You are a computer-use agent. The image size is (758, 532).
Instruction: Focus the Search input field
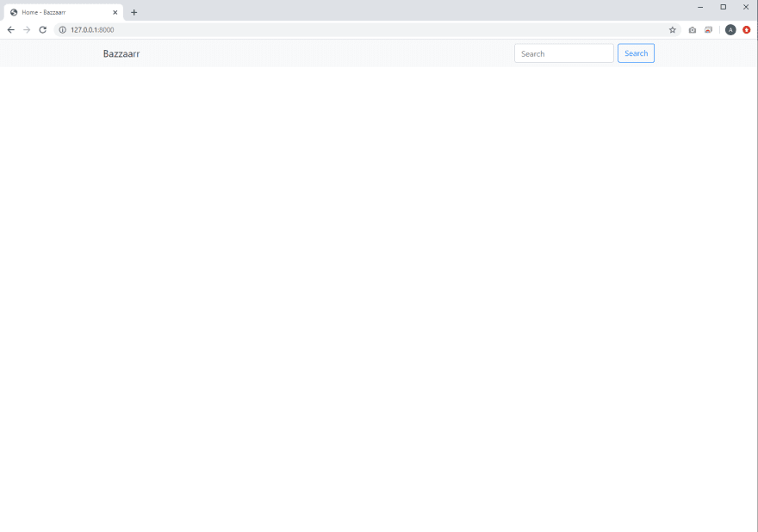click(x=563, y=53)
